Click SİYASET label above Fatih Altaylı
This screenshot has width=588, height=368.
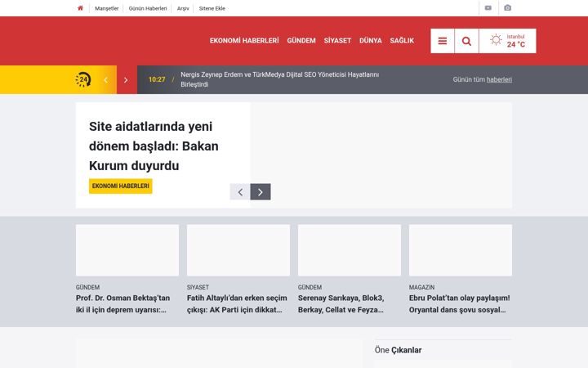click(x=198, y=287)
